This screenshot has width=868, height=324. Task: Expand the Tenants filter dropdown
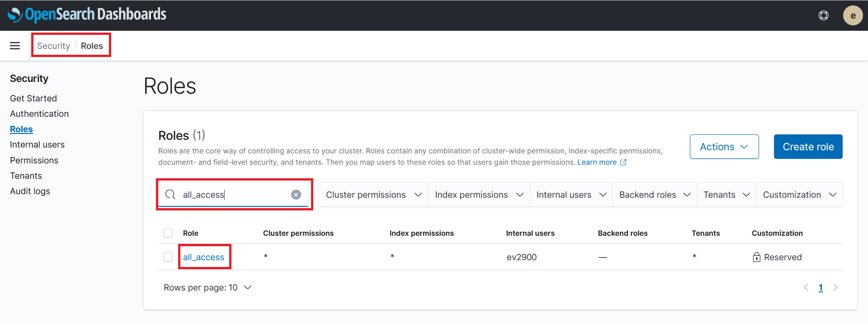(x=726, y=195)
